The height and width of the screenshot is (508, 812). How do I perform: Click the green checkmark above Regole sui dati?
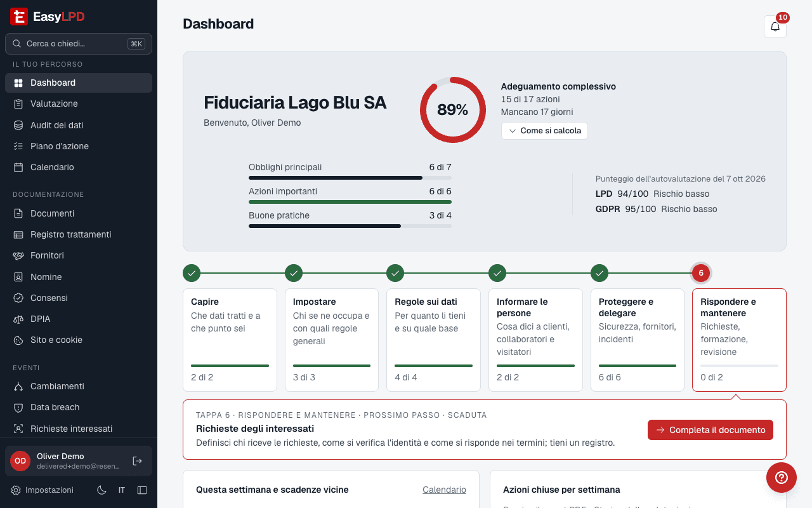coord(395,273)
